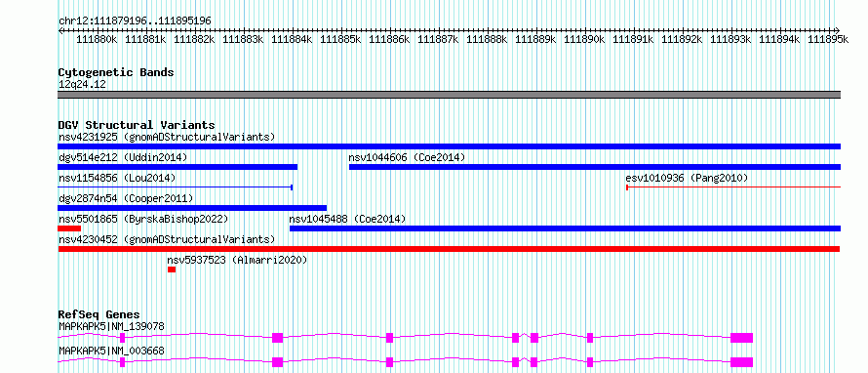Click the Cytogenetic Bands track heading

coord(116,72)
